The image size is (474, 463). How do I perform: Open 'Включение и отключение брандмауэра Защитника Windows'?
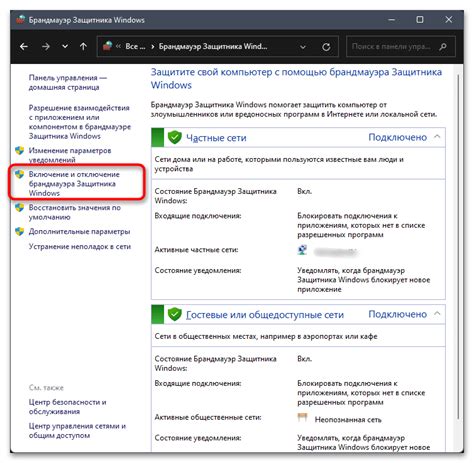pos(74,184)
